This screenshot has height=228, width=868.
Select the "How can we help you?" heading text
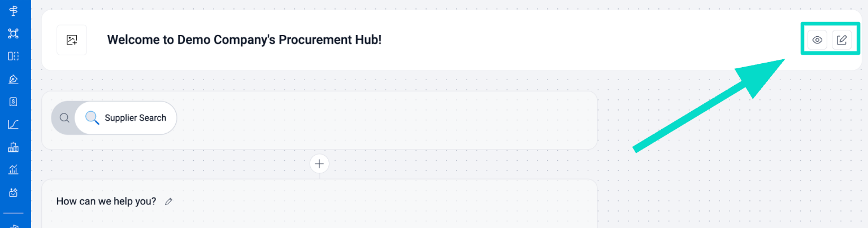(x=106, y=201)
